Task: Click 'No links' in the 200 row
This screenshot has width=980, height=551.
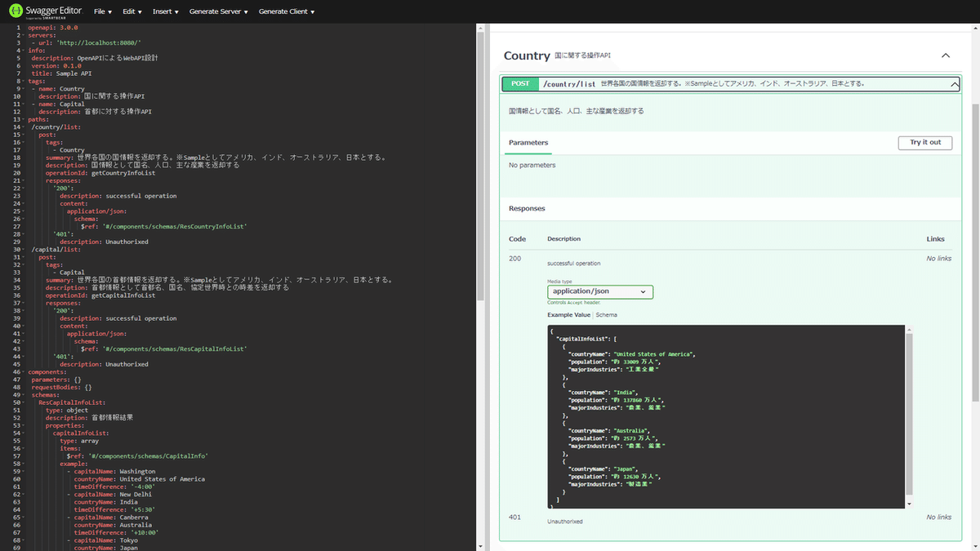Action: pos(938,258)
